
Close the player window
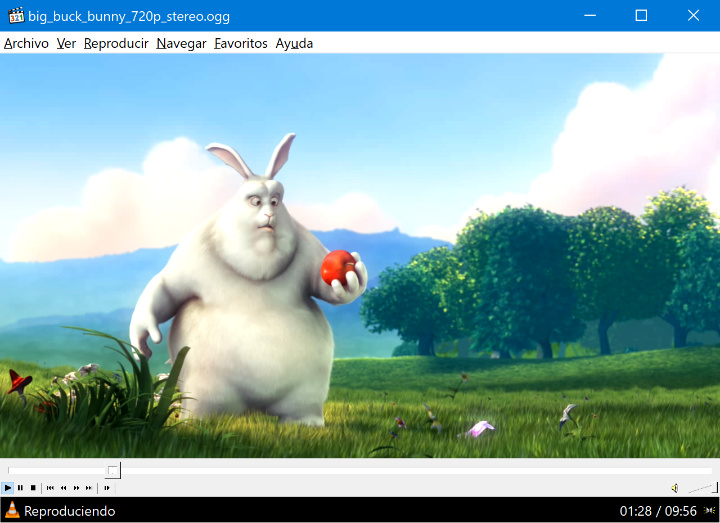(x=693, y=16)
